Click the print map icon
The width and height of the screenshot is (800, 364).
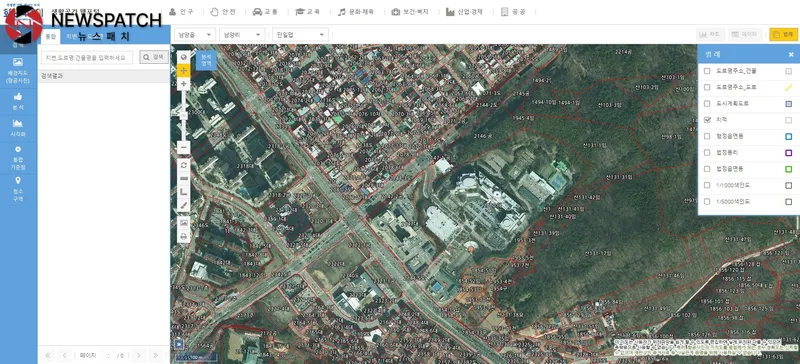[184, 236]
